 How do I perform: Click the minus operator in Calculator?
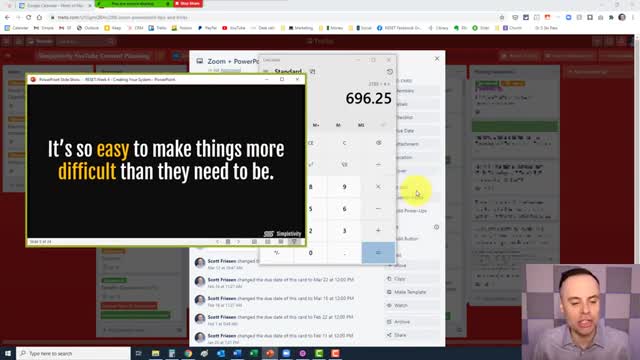tap(378, 209)
